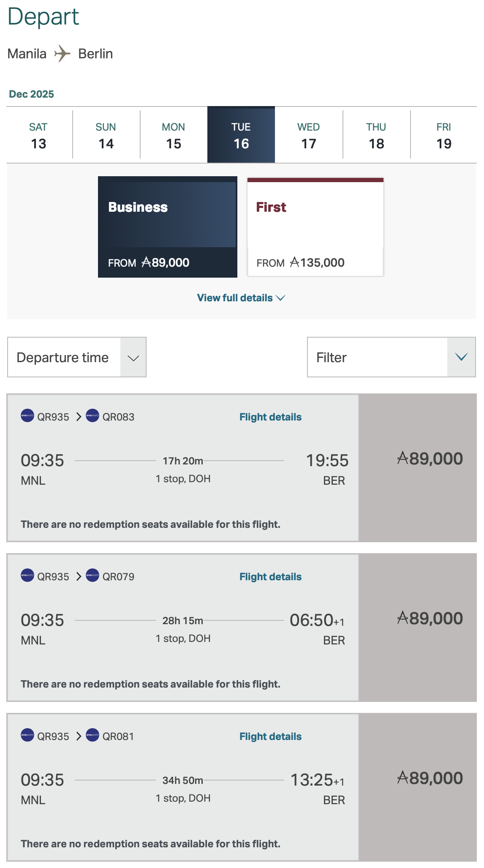Click oneworld logo before QR935 in first flight

(x=27, y=416)
